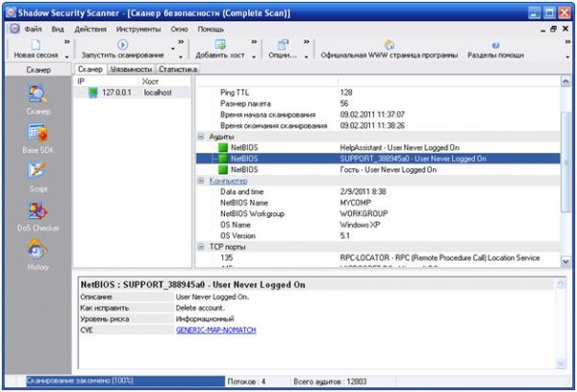Create a new session with Новая сессия icon
The height and width of the screenshot is (392, 577).
click(36, 45)
